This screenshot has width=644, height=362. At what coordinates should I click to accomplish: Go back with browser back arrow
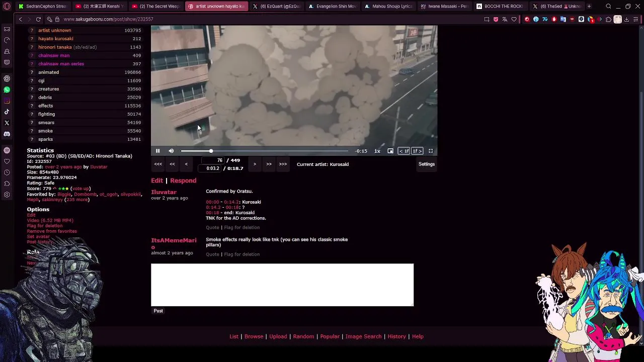pyautogui.click(x=20, y=19)
